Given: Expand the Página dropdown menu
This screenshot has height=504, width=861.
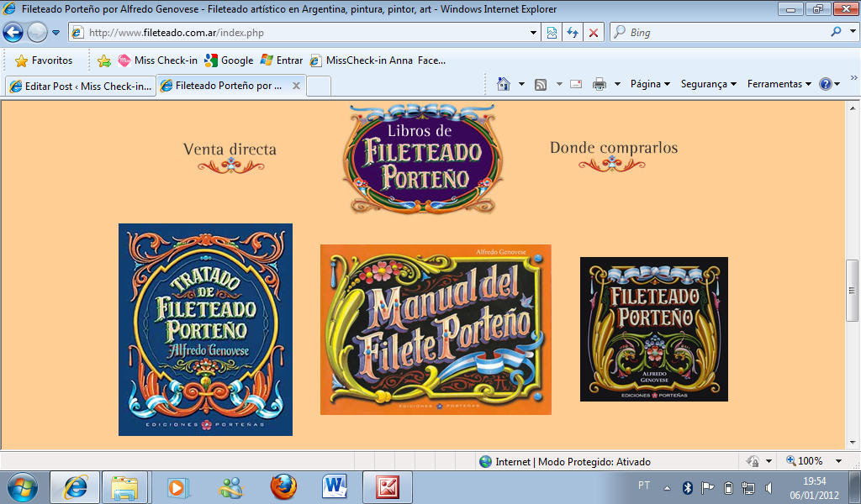Looking at the screenshot, I should [x=650, y=84].
